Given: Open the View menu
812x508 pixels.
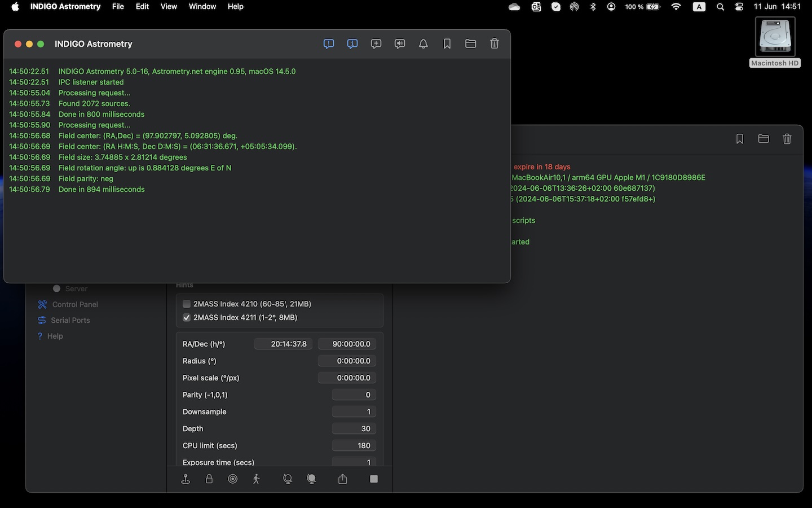Looking at the screenshot, I should coord(169,7).
